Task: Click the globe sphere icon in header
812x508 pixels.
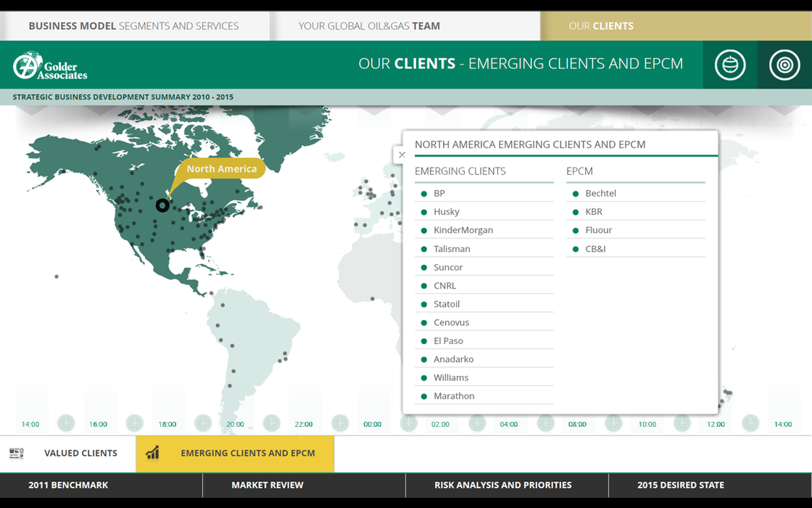Action: point(729,65)
